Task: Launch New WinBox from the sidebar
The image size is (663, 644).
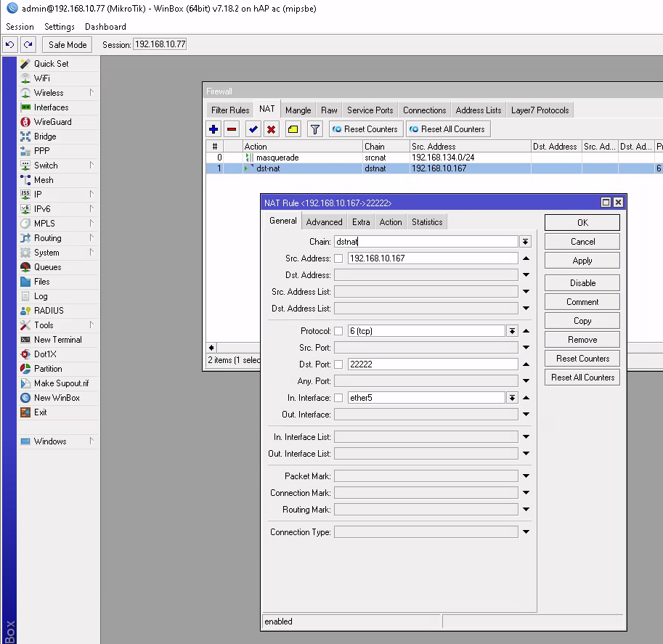Action: (x=57, y=397)
